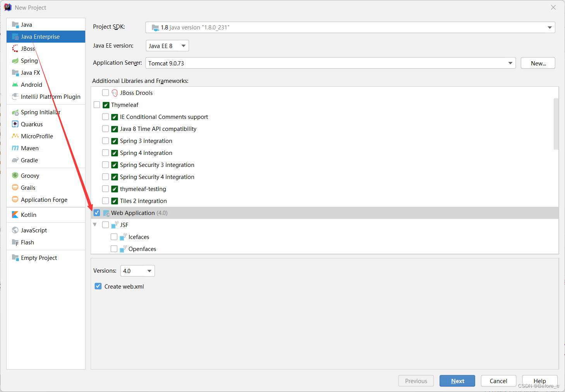Select the Maven label in sidebar
Screen dimensions: 565x392
point(30,148)
